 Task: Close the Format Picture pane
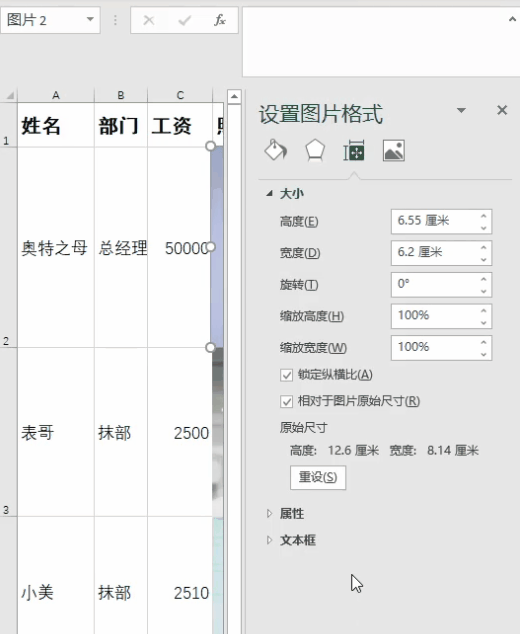point(502,110)
